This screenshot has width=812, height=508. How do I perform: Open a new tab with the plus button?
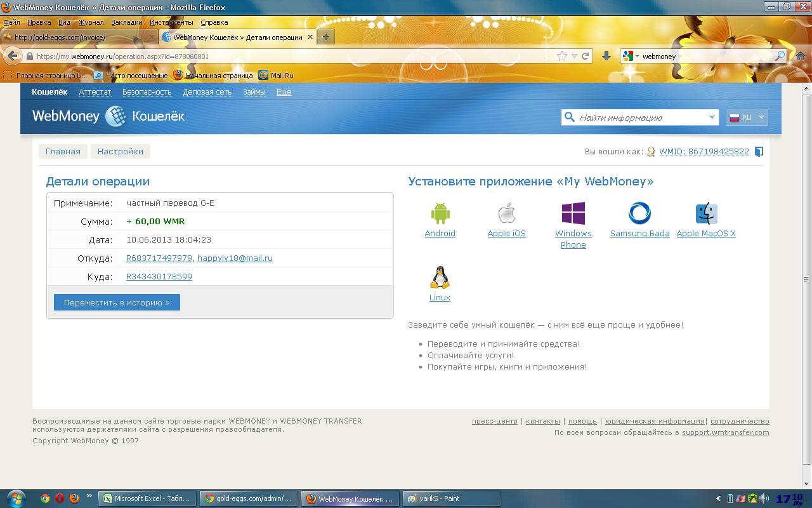click(x=325, y=37)
